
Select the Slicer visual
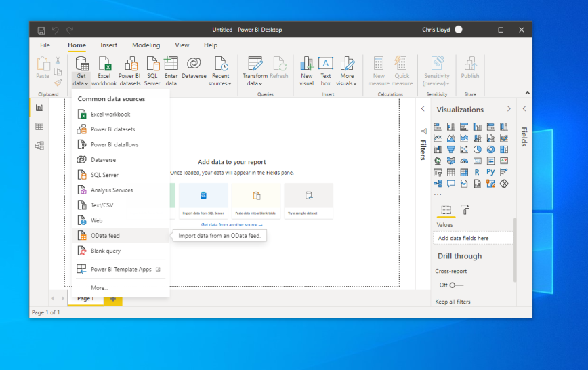437,172
